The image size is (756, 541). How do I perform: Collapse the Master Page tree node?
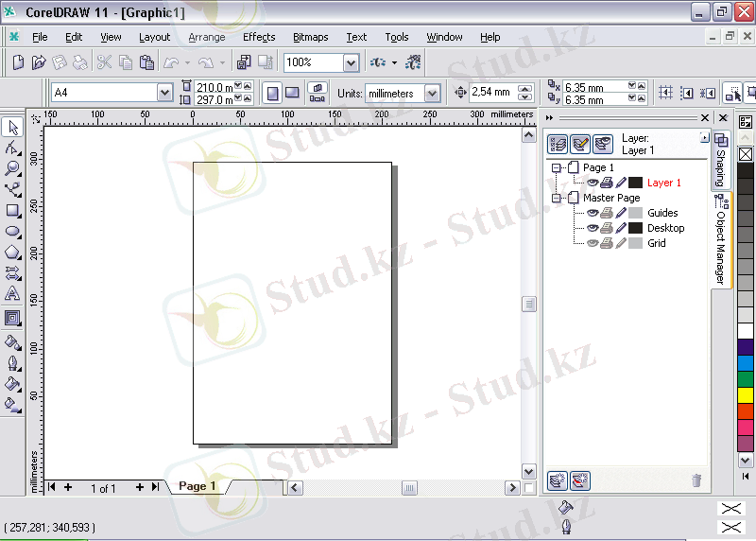pyautogui.click(x=558, y=198)
